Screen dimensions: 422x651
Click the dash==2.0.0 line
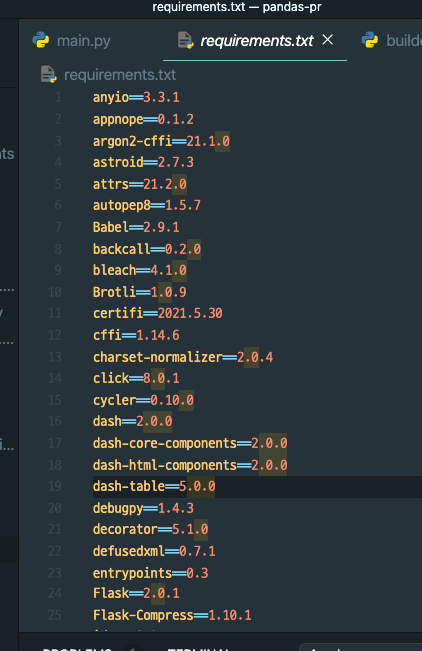132,421
